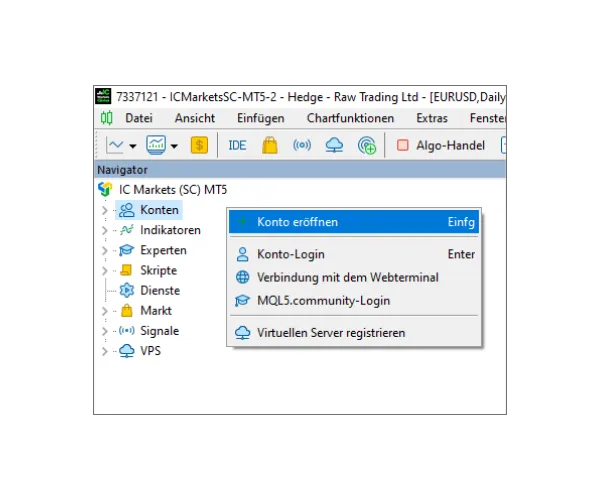Select Konto eröffnen from context menu
Screen dimensions: 600x500
pyautogui.click(x=297, y=222)
